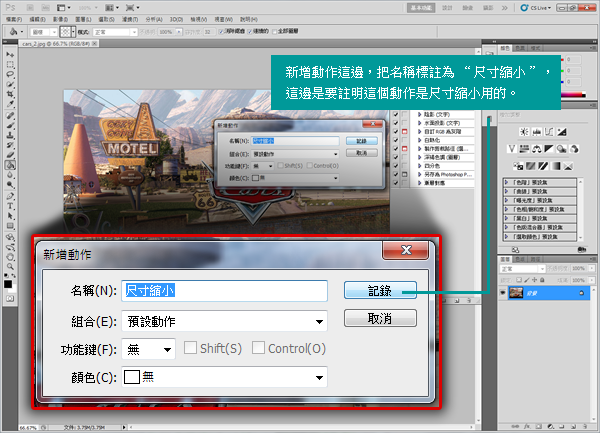This screenshot has height=433, width=600.
Task: Uncheck the 陰影 (文字) action checkmark
Action: [x=396, y=114]
